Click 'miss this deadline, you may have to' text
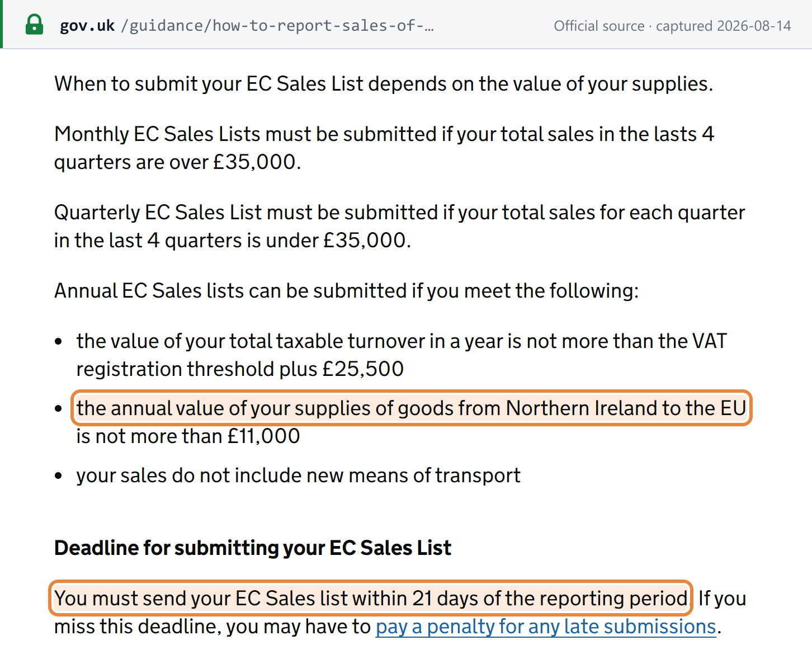This screenshot has width=812, height=659. pos(213,627)
